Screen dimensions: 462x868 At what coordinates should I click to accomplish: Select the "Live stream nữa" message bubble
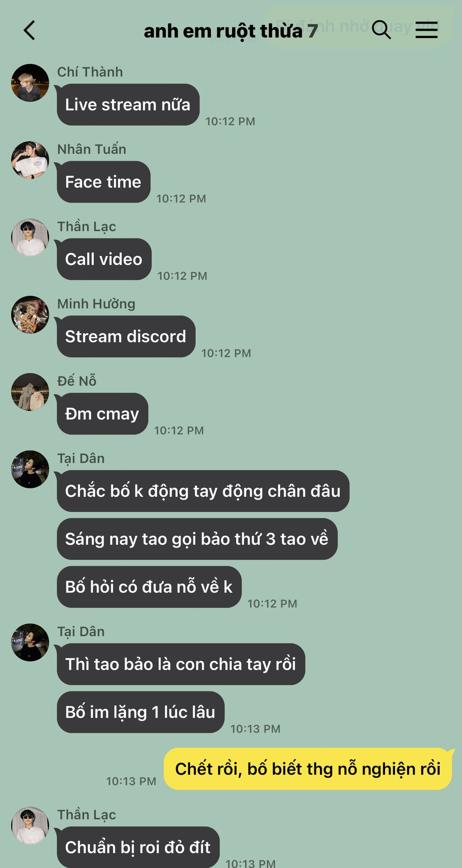pyautogui.click(x=128, y=105)
